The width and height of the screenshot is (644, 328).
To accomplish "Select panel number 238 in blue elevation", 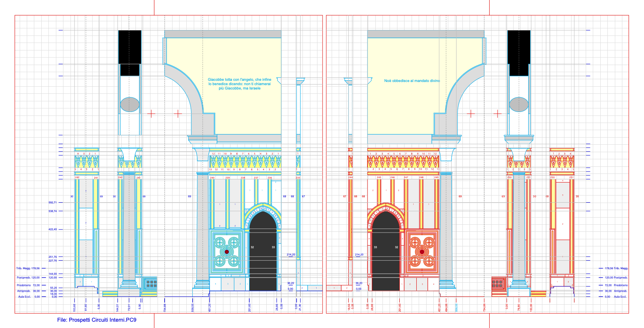I will (243, 178).
